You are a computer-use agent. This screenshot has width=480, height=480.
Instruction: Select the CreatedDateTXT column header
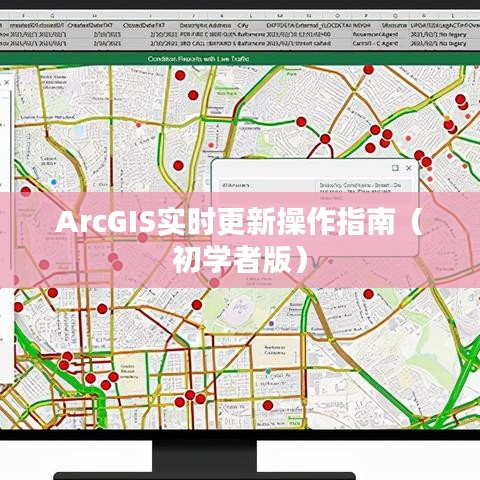[x=90, y=25]
